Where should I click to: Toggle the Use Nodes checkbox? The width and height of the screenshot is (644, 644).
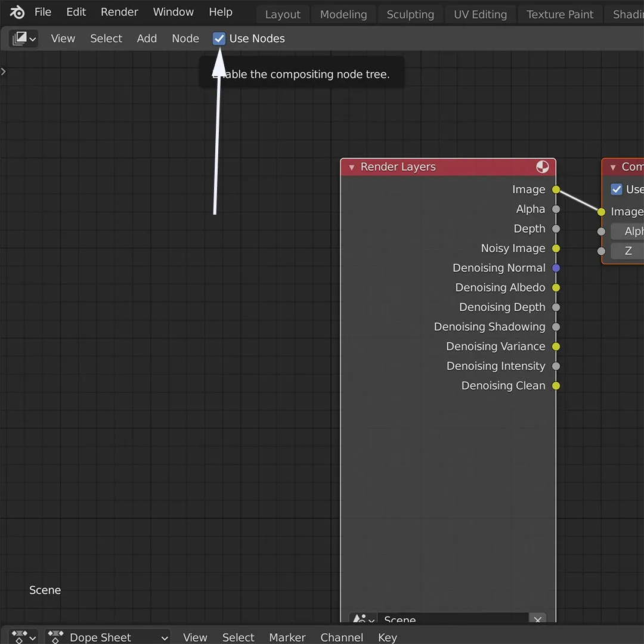[219, 39]
